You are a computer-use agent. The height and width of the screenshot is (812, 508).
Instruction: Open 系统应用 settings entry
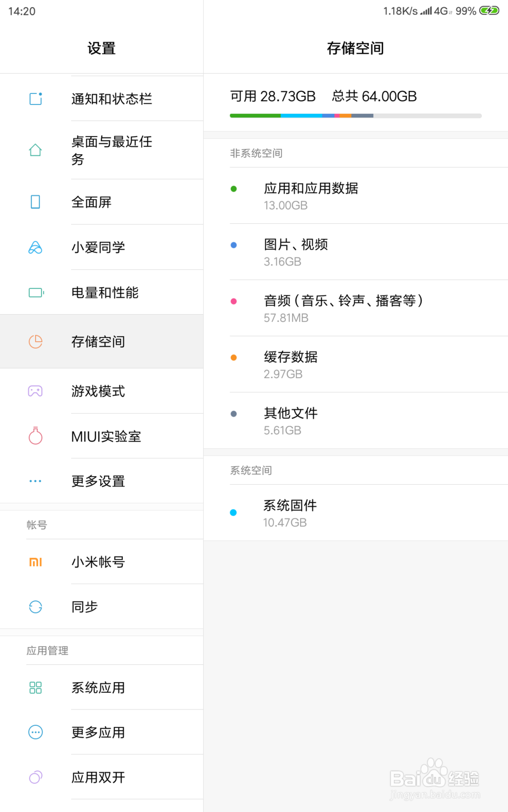(x=98, y=688)
